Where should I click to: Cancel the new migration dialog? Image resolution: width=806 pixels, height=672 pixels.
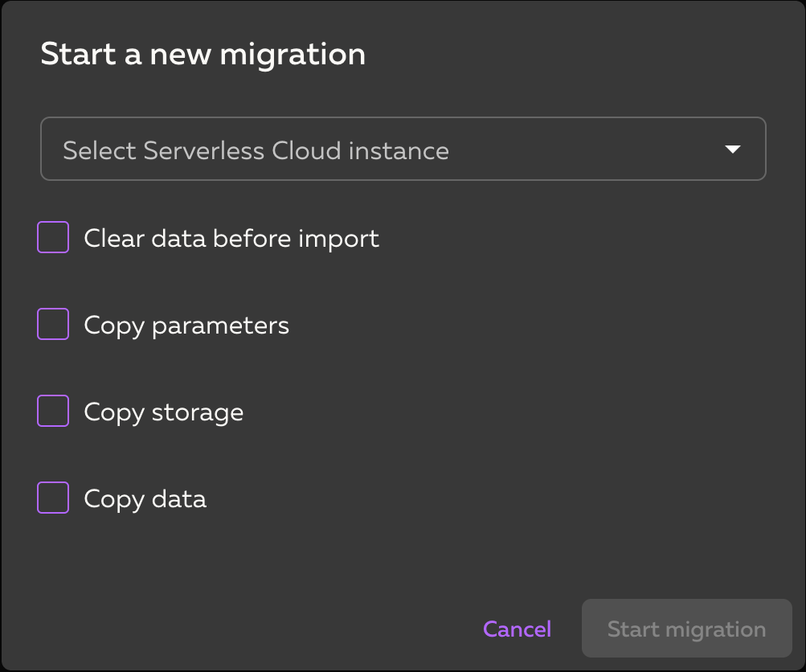[x=518, y=629]
